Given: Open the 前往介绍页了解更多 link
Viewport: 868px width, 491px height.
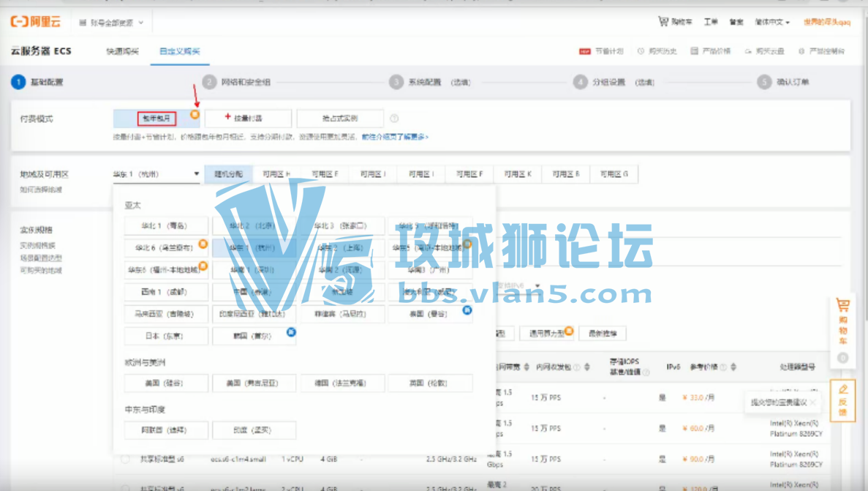Looking at the screenshot, I should click(x=396, y=137).
